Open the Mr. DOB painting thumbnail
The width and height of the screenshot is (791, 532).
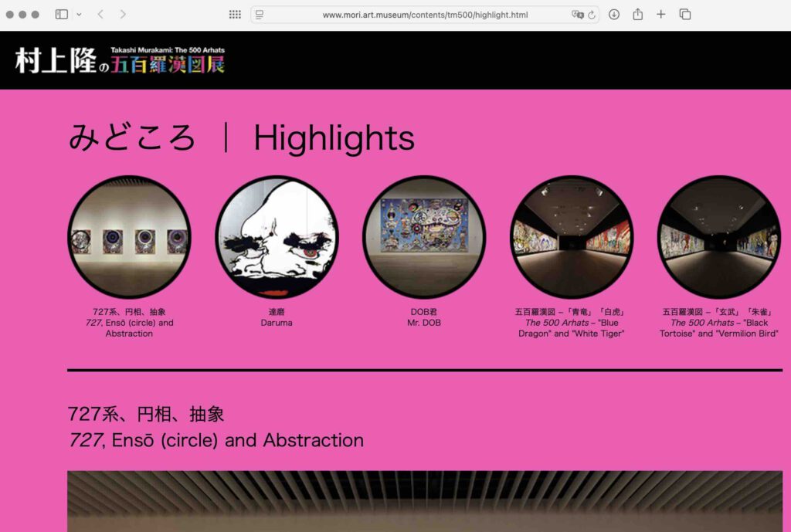click(x=424, y=237)
